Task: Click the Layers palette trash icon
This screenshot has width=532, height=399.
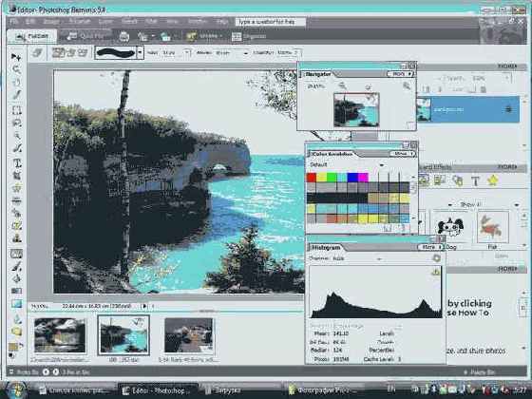Action: tap(484, 89)
